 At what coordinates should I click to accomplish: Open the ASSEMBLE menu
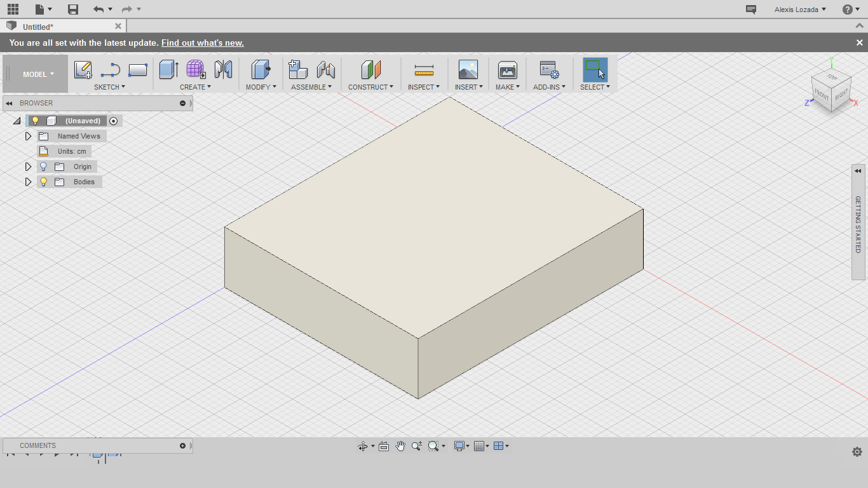click(x=311, y=87)
